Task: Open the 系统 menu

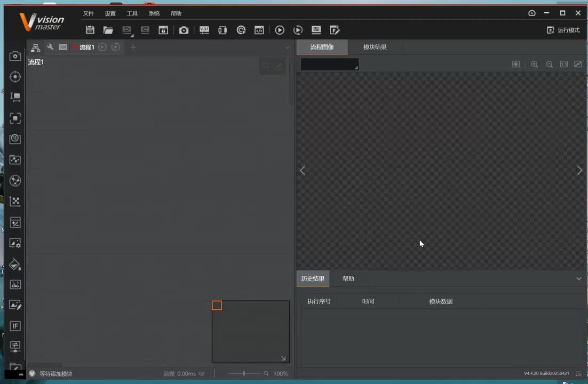Action: [154, 13]
